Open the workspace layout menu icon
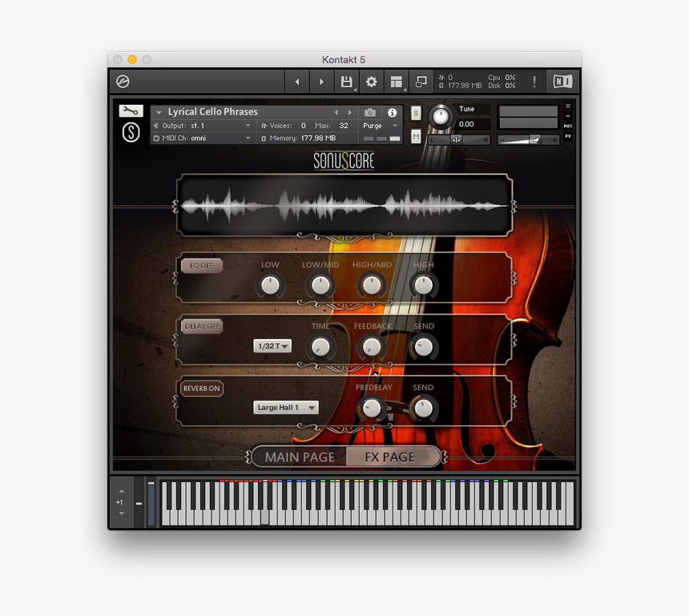 pyautogui.click(x=397, y=82)
